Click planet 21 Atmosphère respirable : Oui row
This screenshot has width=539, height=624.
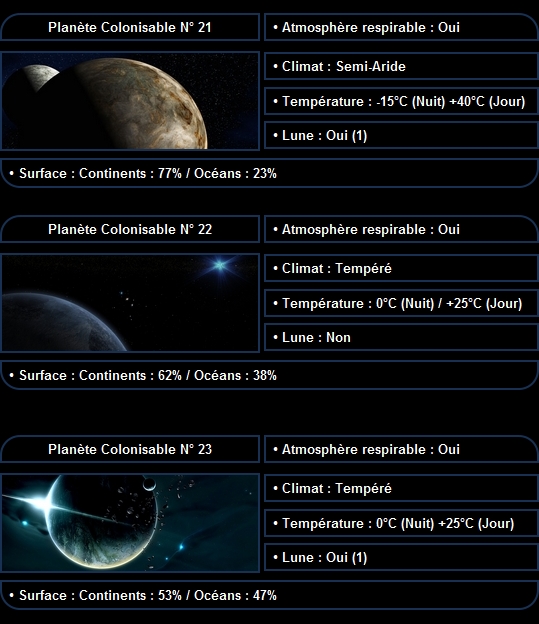click(x=401, y=27)
